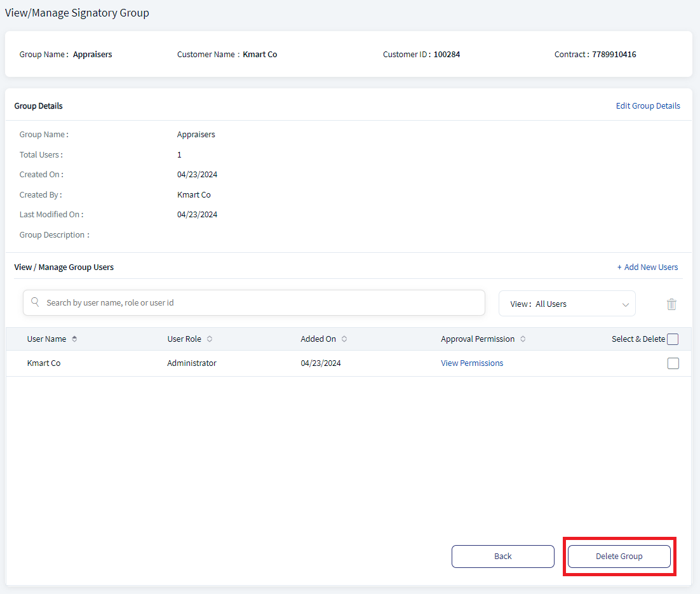
Task: Select the User Name column header
Action: [x=46, y=339]
